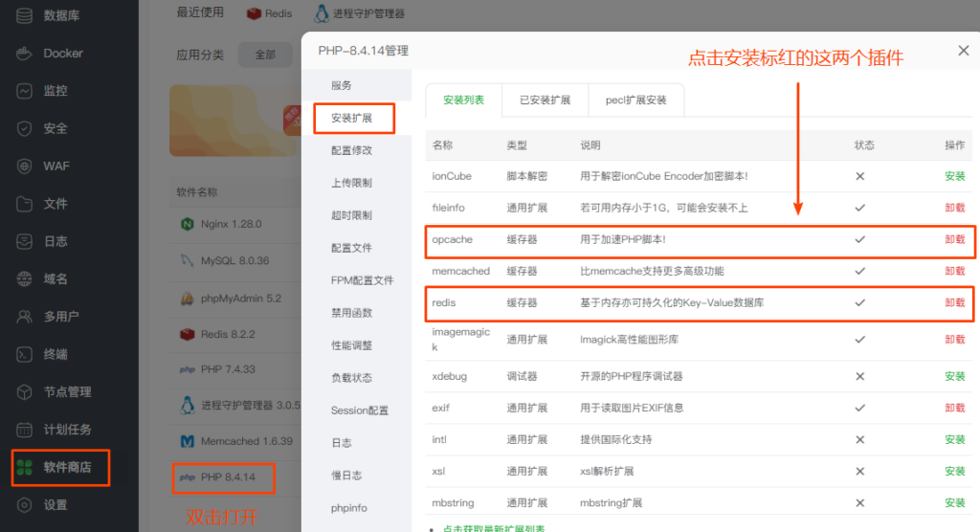This screenshot has height=532, width=980.
Task: Click the promotional banner thumbnail behind dialog
Action: 235,121
